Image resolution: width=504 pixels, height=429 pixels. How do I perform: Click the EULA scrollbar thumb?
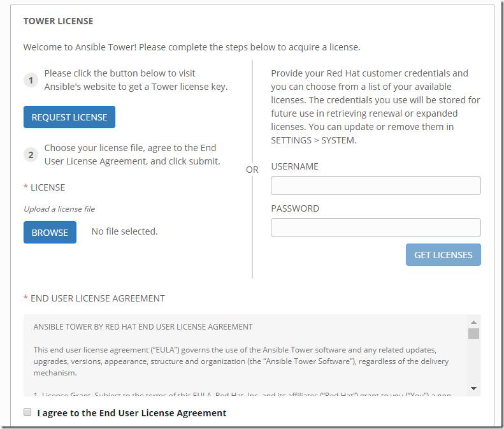pyautogui.click(x=473, y=334)
